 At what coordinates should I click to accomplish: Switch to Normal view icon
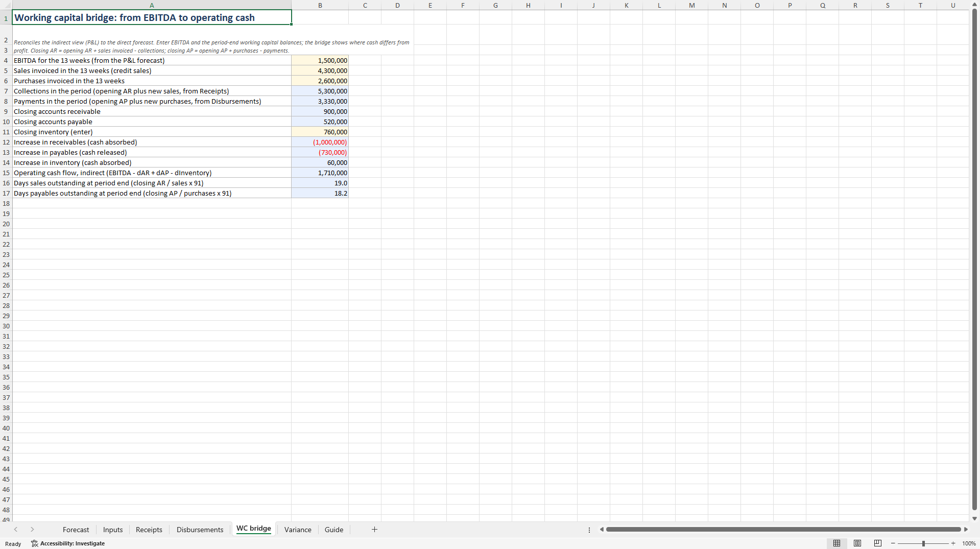[836, 543]
